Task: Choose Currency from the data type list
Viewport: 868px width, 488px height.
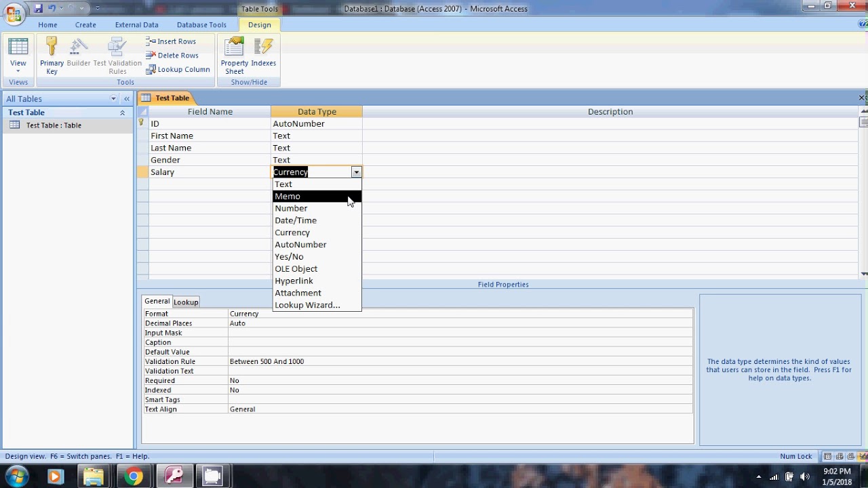Action: [317, 233]
